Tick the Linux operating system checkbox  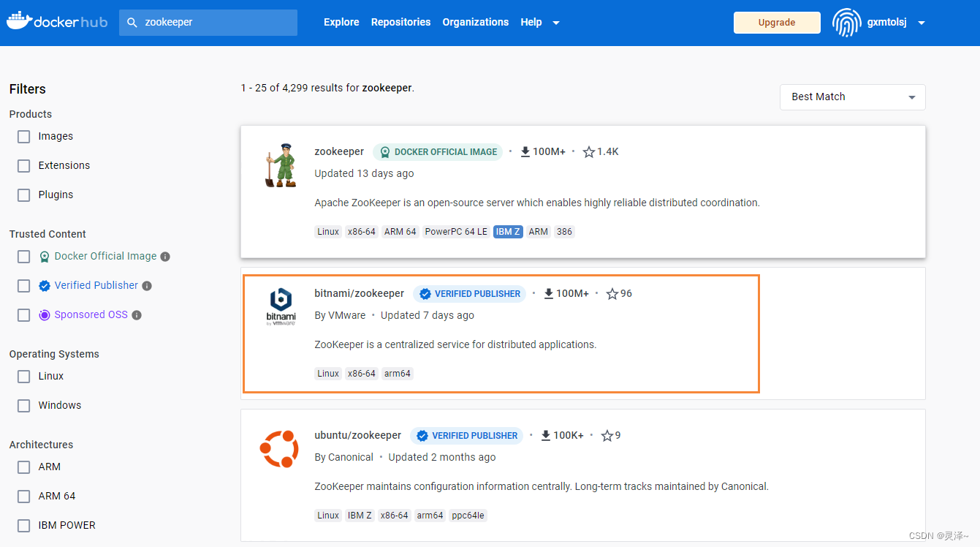click(24, 377)
